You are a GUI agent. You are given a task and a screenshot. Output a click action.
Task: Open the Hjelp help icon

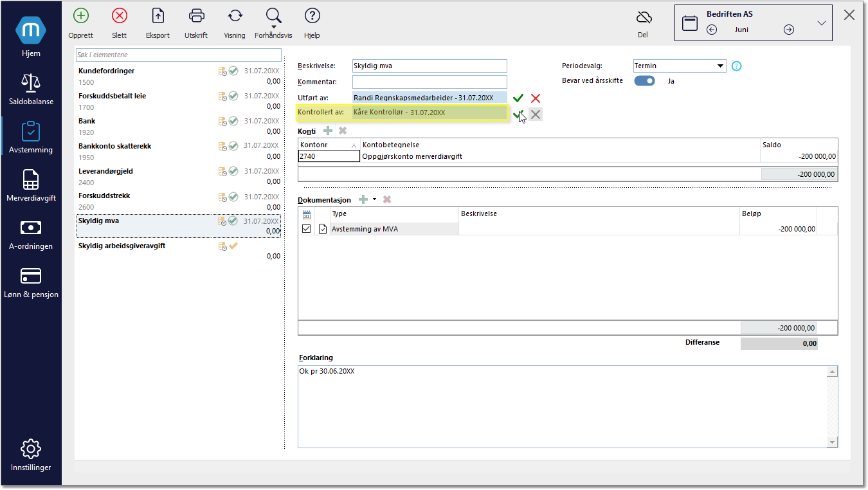tap(312, 16)
